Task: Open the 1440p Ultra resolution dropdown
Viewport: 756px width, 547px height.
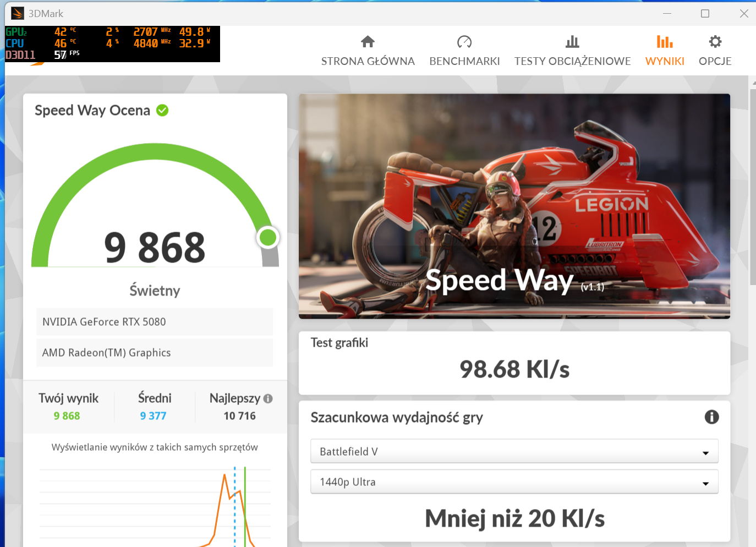Action: 514,482
